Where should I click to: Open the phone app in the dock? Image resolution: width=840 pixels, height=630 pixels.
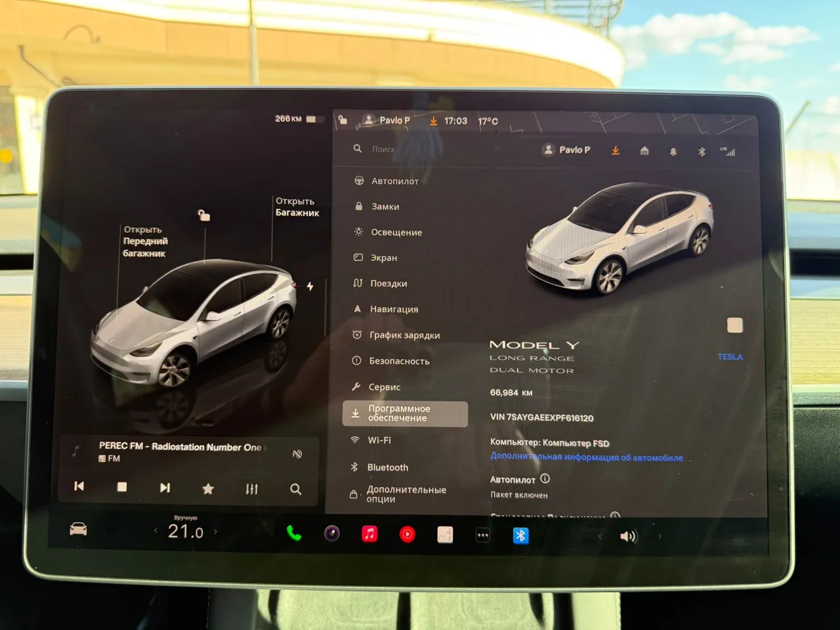(x=293, y=534)
